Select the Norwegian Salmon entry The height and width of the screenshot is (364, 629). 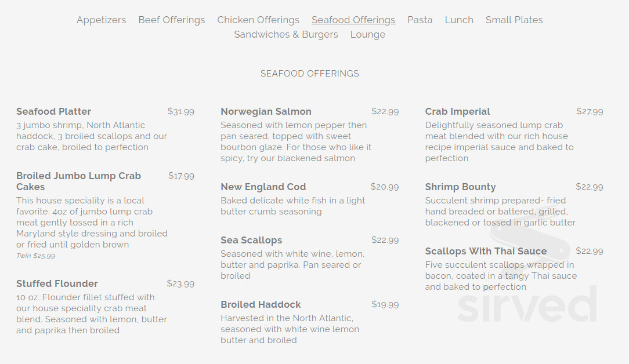tap(266, 111)
